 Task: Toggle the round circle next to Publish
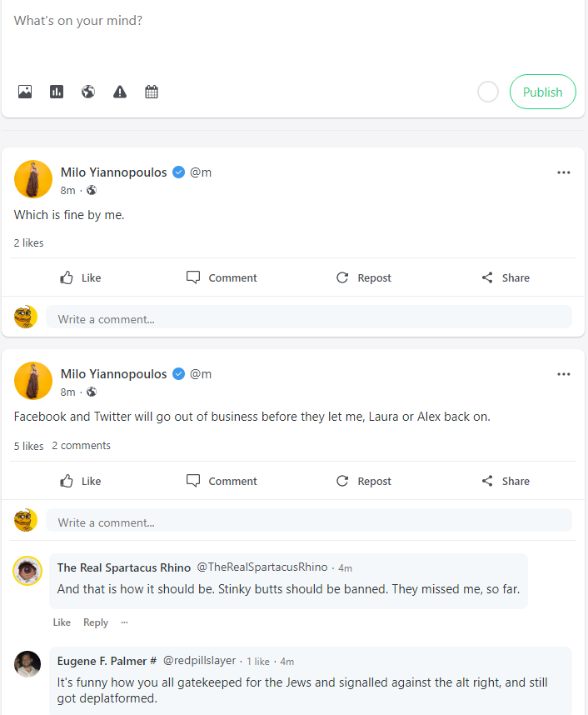(x=488, y=92)
